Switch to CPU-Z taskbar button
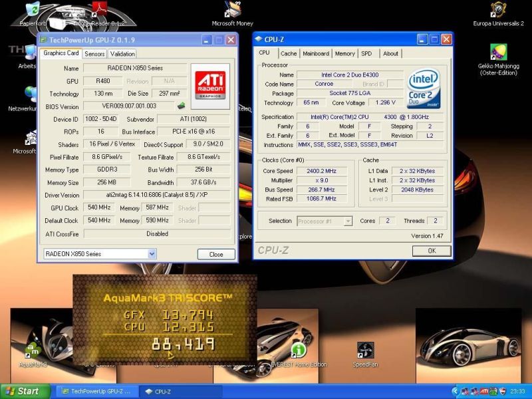This screenshot has height=399, width=532. [180, 391]
